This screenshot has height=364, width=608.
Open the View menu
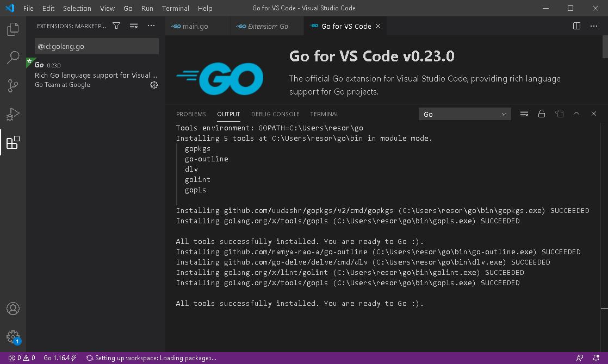[x=107, y=8]
